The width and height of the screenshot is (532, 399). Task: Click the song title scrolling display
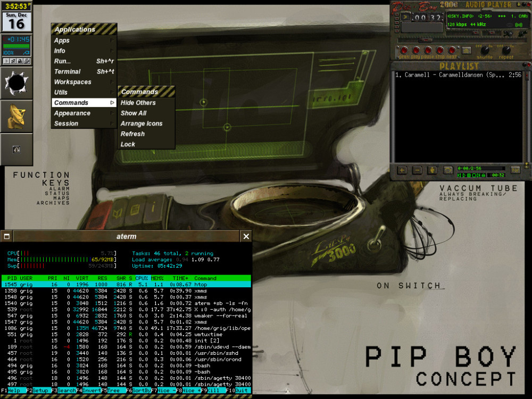(487, 16)
